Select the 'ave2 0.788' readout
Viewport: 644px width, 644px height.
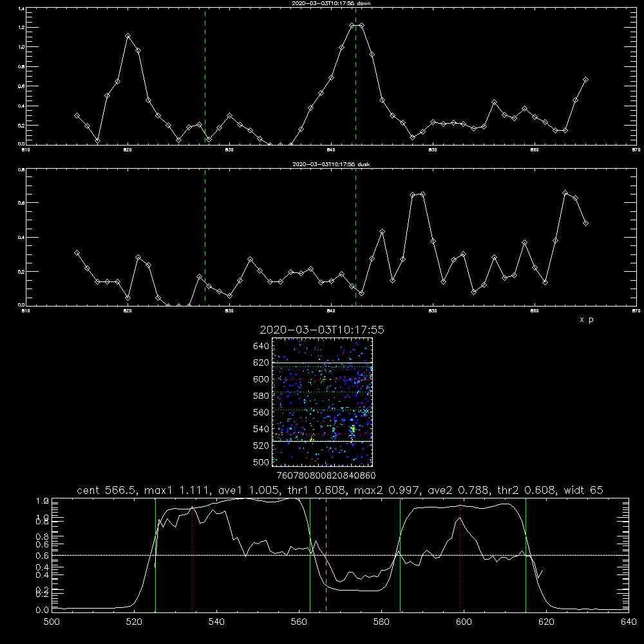459,490
